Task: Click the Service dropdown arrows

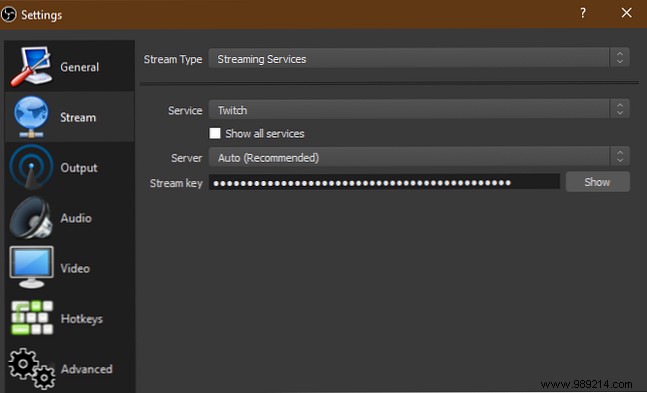Action: click(619, 109)
